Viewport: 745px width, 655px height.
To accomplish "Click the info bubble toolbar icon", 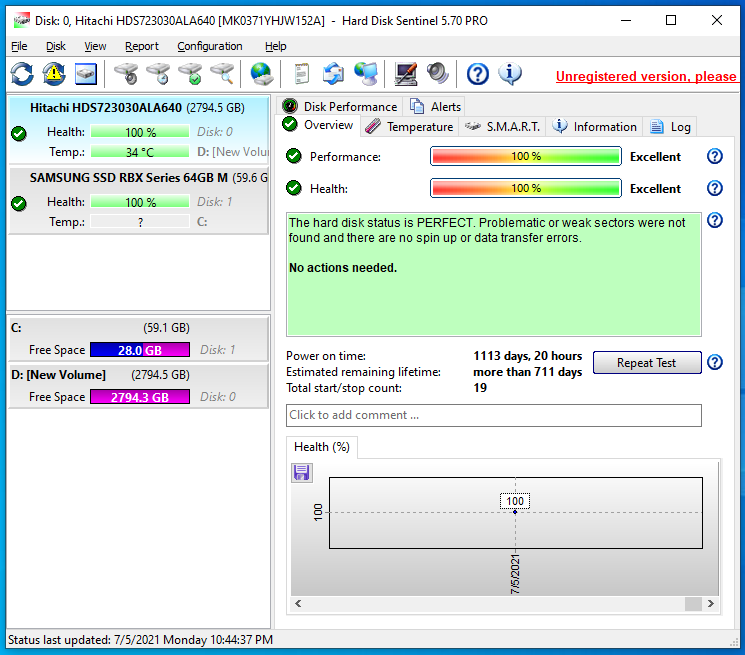I will coord(510,73).
